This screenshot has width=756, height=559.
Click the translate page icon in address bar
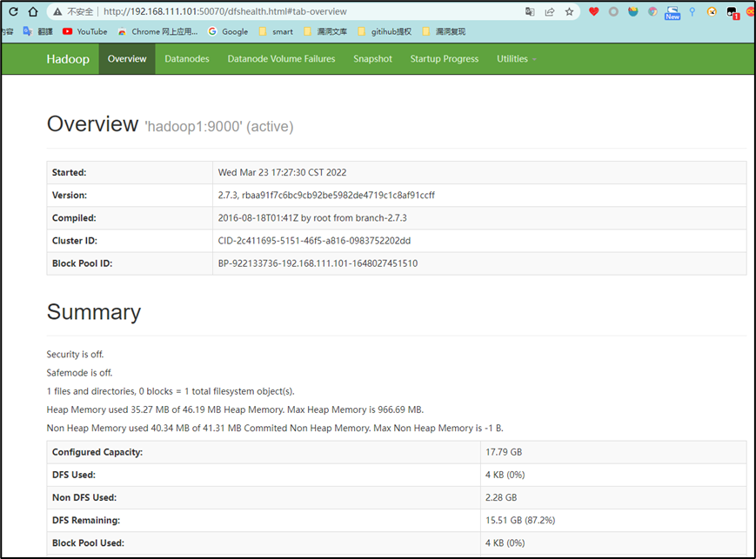point(530,11)
